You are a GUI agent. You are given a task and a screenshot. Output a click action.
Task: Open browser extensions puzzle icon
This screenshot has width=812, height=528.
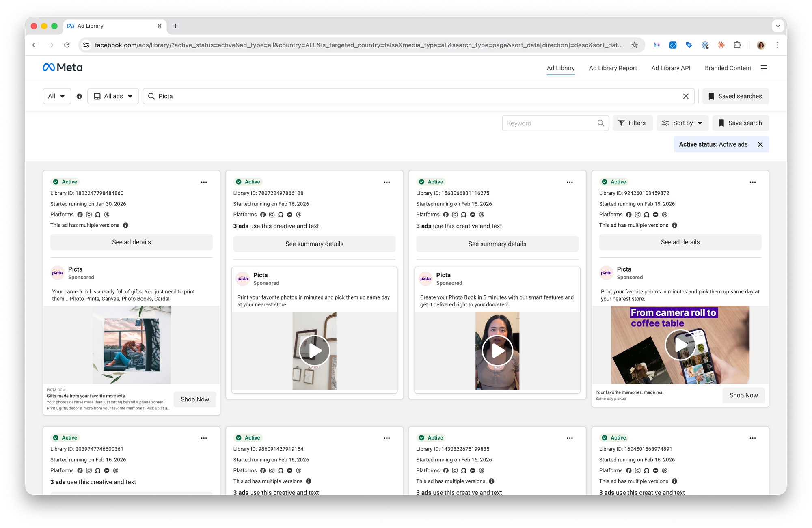coord(737,45)
